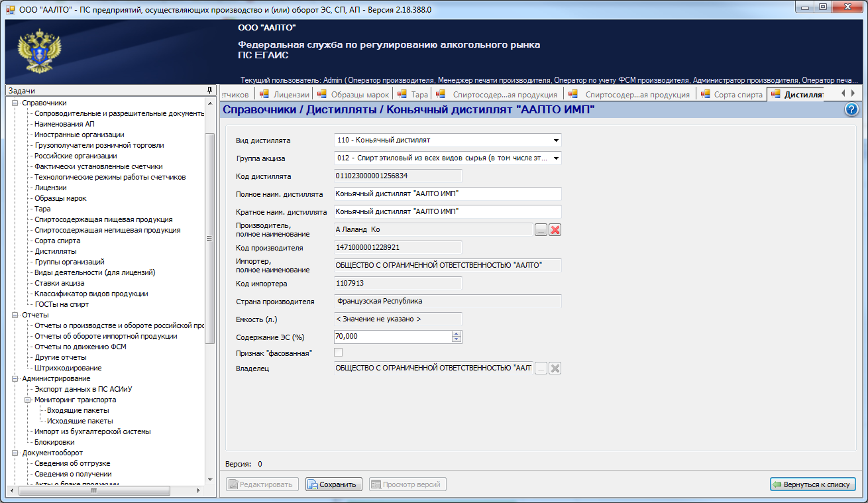Clear producer with red X icon

(555, 230)
